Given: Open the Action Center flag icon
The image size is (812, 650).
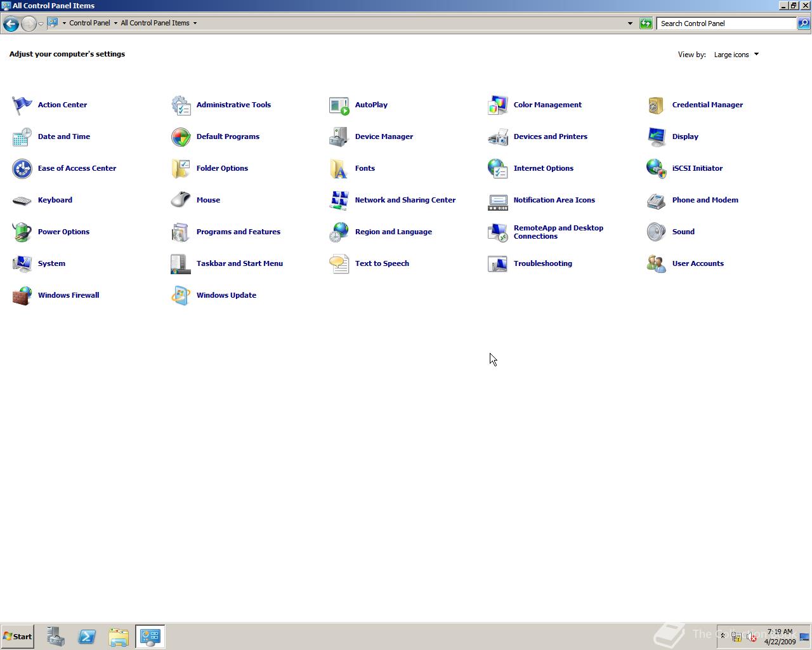Looking at the screenshot, I should [22, 105].
